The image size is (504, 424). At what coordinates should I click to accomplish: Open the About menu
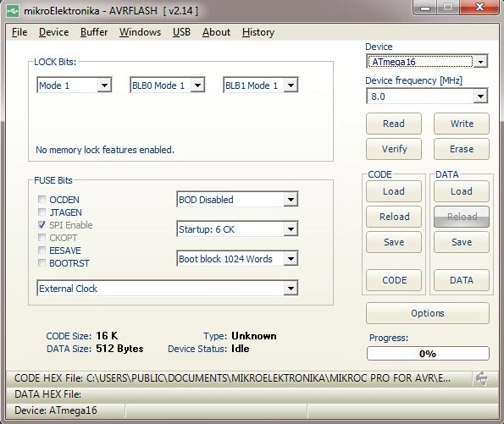(x=216, y=32)
